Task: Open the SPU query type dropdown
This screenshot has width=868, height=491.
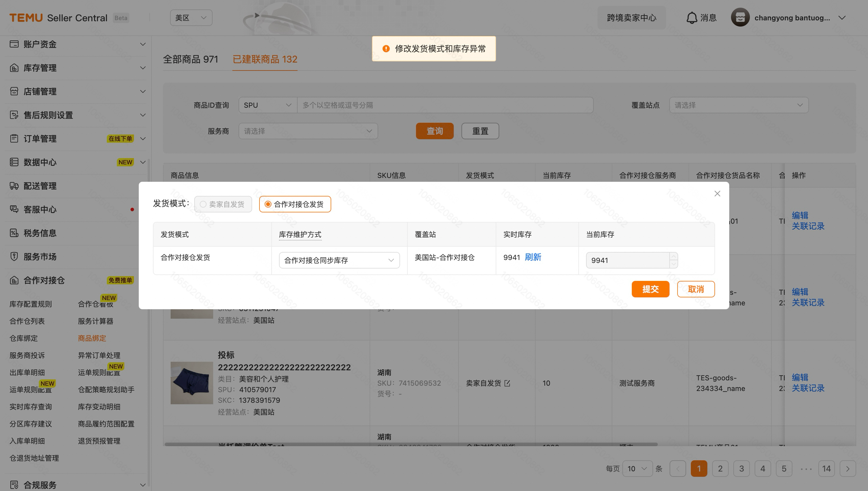Action: (267, 105)
